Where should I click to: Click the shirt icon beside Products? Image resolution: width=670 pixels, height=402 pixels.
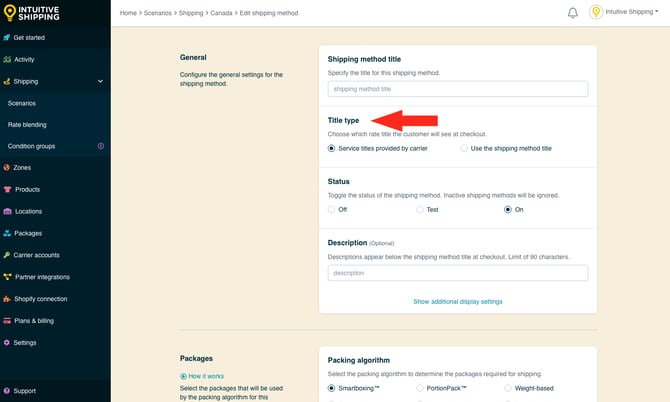[x=7, y=189]
